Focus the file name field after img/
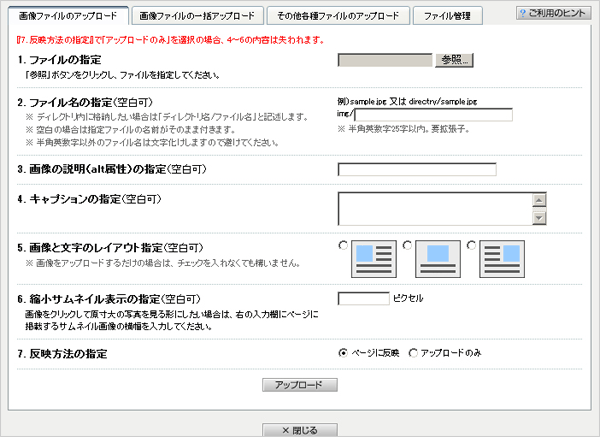 (x=434, y=115)
